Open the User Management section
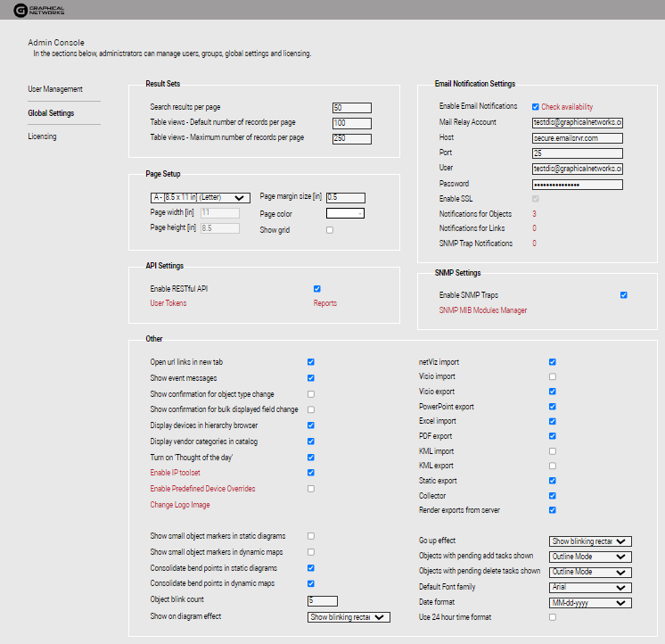Image resolution: width=665 pixels, height=644 pixels. tap(55, 89)
